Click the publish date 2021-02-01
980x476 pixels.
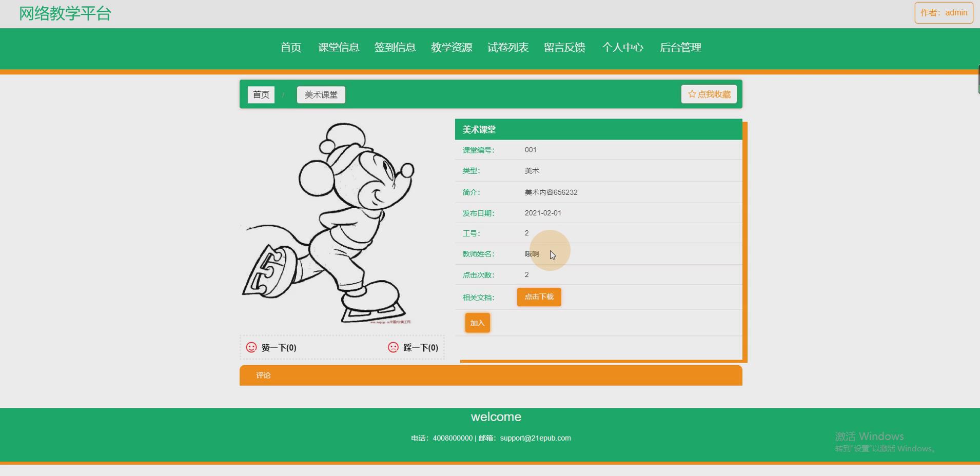click(x=543, y=213)
